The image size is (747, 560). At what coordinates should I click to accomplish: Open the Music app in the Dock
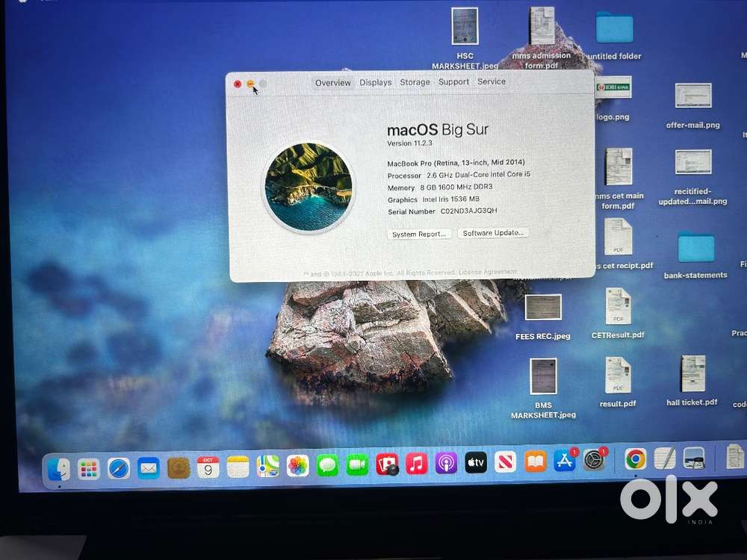click(x=416, y=464)
